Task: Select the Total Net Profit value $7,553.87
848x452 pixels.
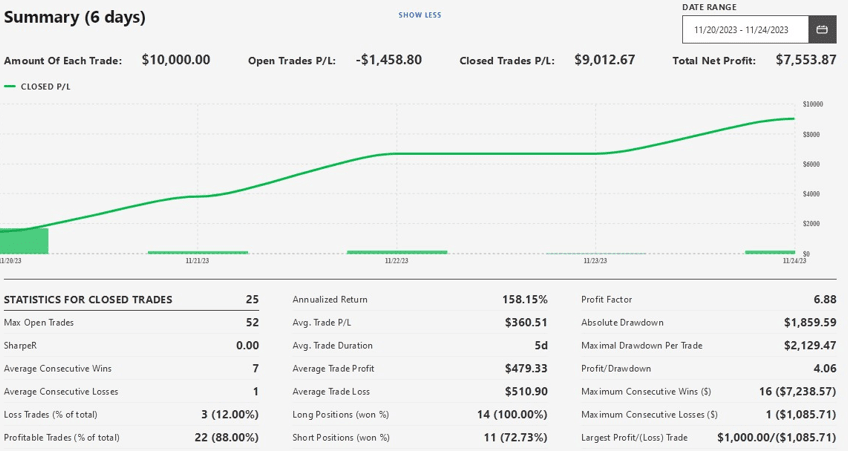Action: click(806, 60)
